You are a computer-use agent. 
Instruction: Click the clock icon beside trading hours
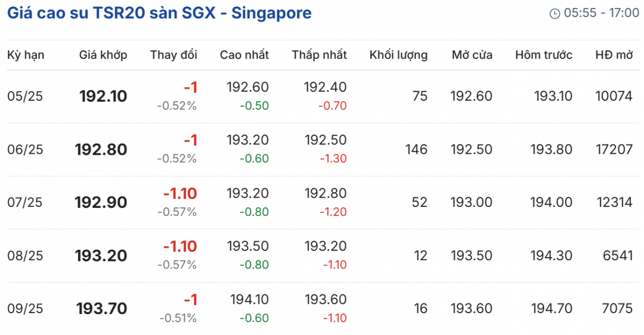(554, 13)
